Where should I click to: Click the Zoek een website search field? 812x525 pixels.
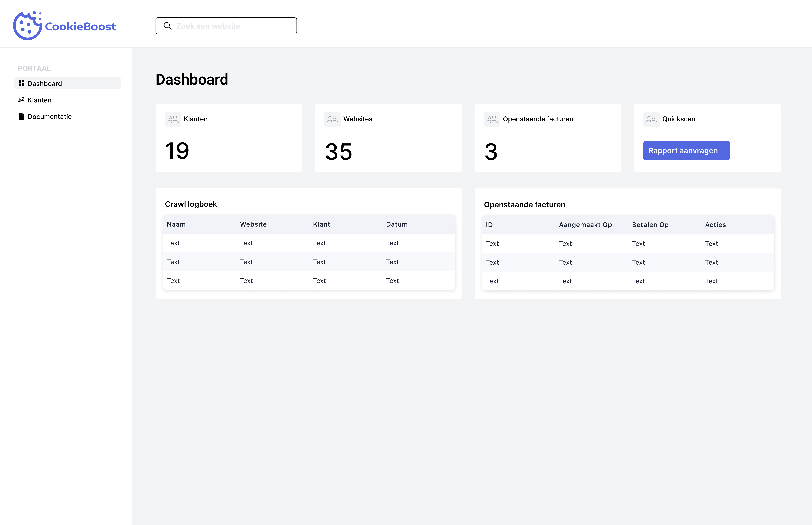tap(226, 26)
